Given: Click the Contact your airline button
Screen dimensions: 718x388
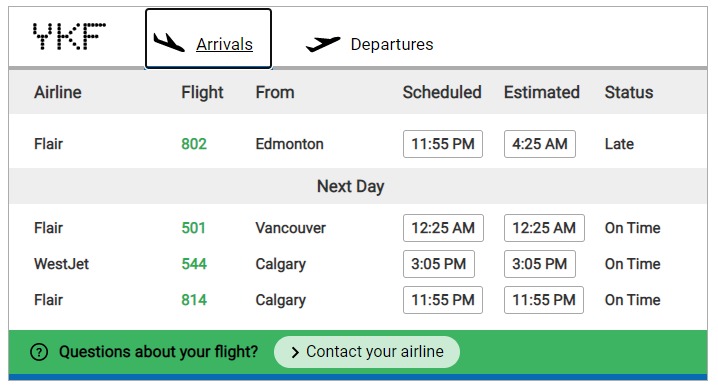Looking at the screenshot, I should tap(367, 352).
